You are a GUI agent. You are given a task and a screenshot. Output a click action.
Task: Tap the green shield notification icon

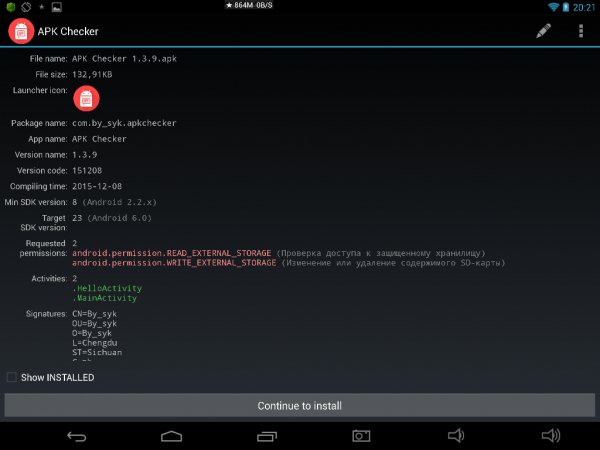coord(11,7)
